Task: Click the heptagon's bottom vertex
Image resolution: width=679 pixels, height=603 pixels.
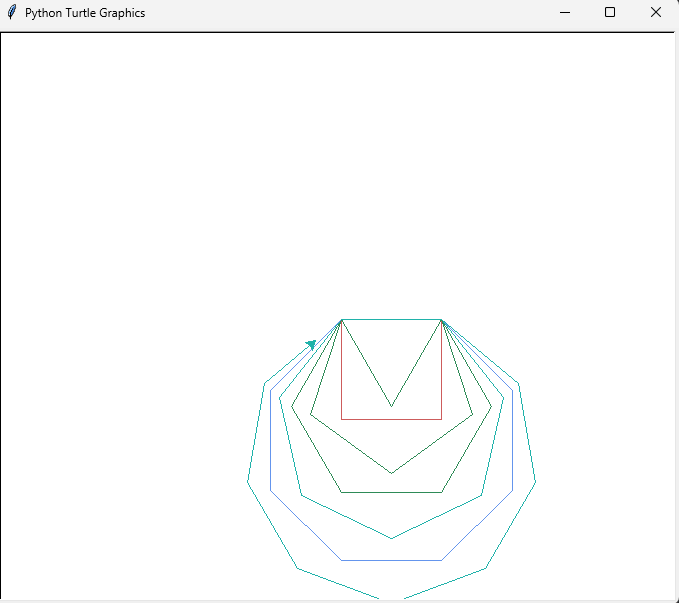Action: tap(391, 538)
